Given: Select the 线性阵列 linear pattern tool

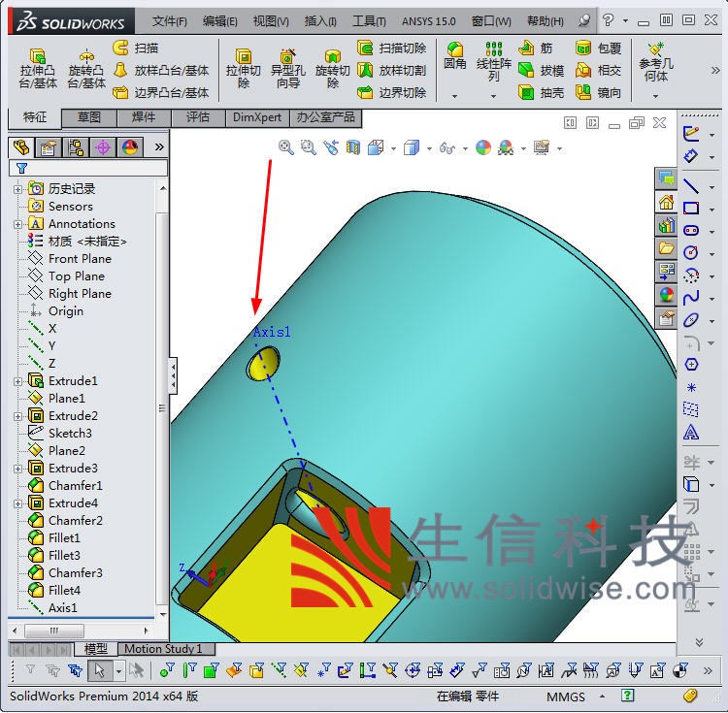Looking at the screenshot, I should (x=493, y=61).
